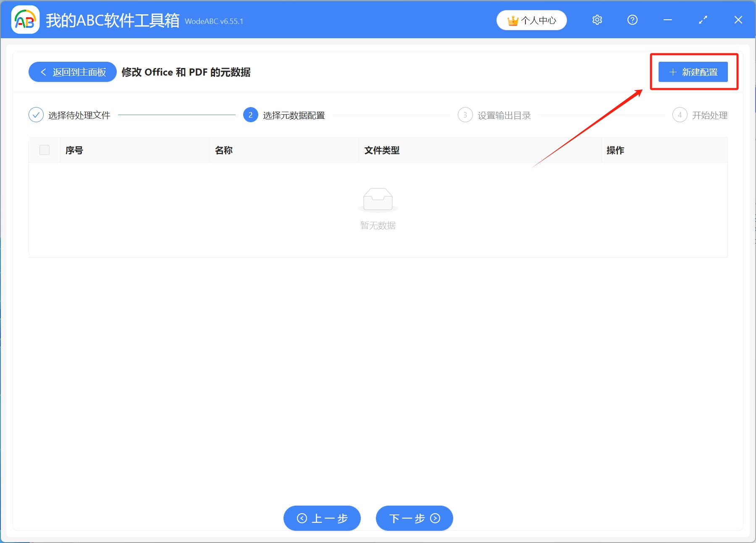Open 个人中心 personal center
This screenshot has height=543, width=756.
(532, 20)
